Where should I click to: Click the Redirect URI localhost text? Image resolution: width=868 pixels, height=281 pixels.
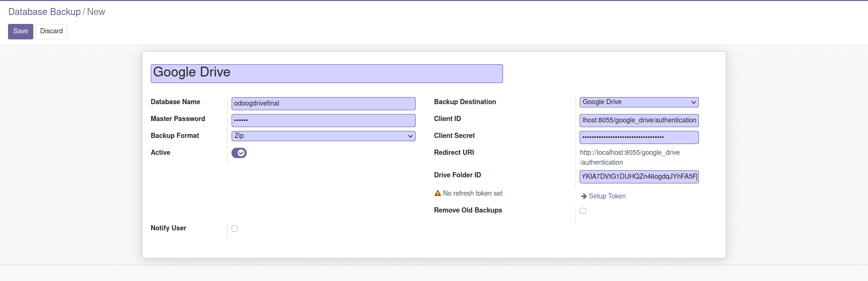pyautogui.click(x=629, y=153)
